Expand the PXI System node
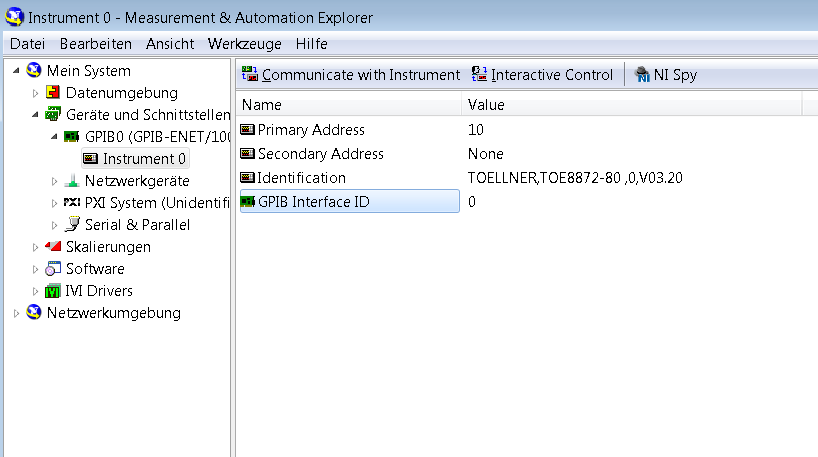The image size is (818, 457). 54,203
